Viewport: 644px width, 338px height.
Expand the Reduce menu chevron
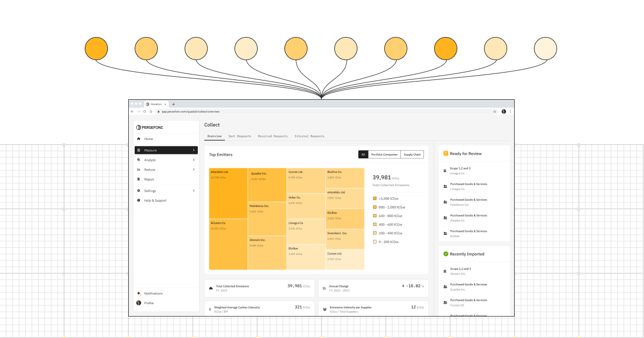pos(194,170)
